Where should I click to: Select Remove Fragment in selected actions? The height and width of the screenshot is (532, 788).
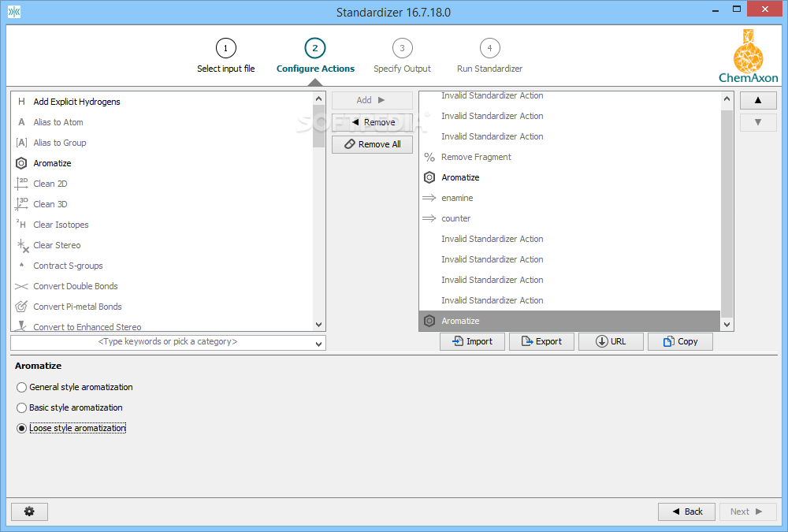pyautogui.click(x=570, y=157)
